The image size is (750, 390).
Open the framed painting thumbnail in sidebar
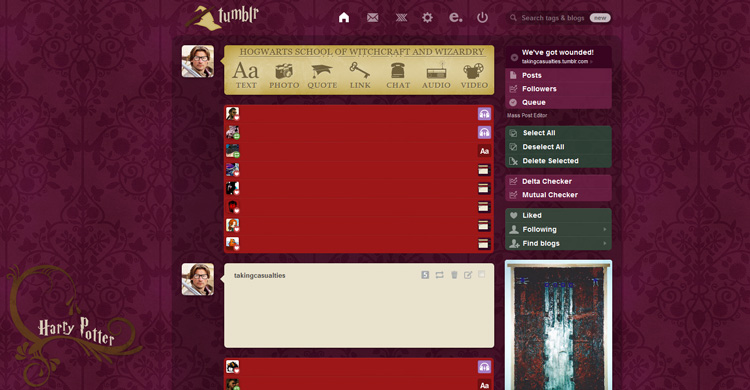coord(558,325)
